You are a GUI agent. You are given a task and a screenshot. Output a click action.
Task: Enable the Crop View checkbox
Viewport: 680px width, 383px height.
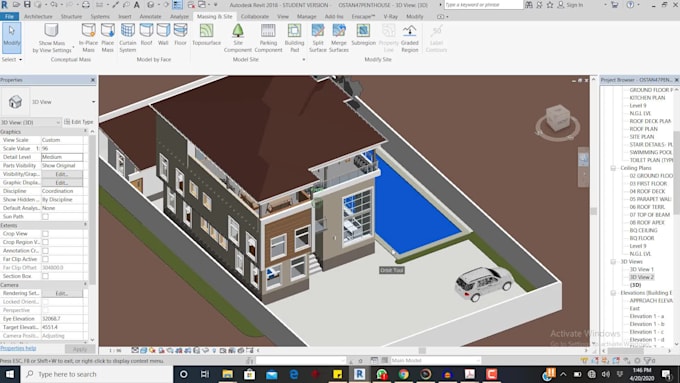(45, 234)
